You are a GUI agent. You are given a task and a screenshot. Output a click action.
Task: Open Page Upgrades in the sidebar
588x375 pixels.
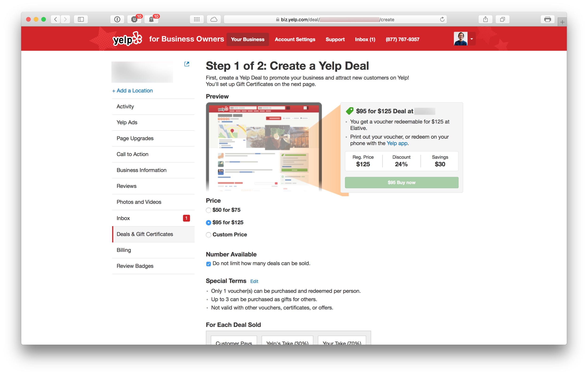(153, 138)
